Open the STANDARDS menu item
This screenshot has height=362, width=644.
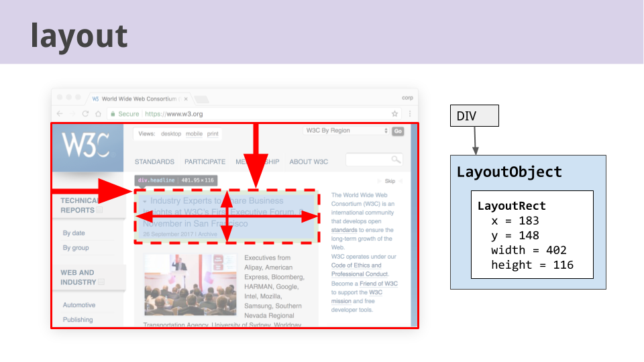(x=154, y=162)
